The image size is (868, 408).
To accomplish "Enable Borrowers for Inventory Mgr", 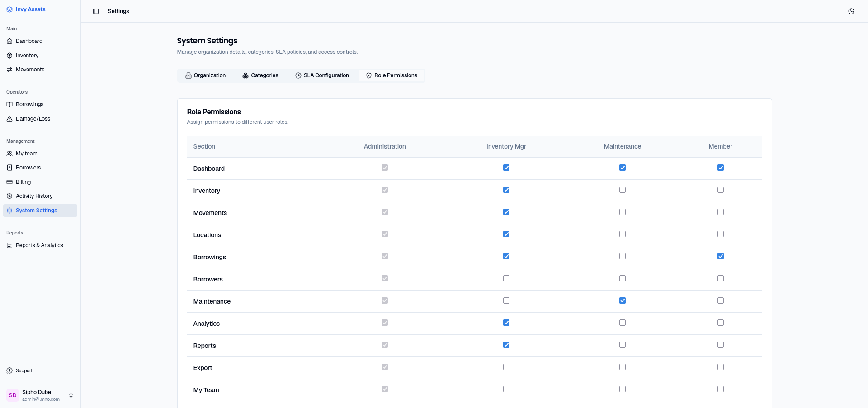I will pyautogui.click(x=506, y=278).
